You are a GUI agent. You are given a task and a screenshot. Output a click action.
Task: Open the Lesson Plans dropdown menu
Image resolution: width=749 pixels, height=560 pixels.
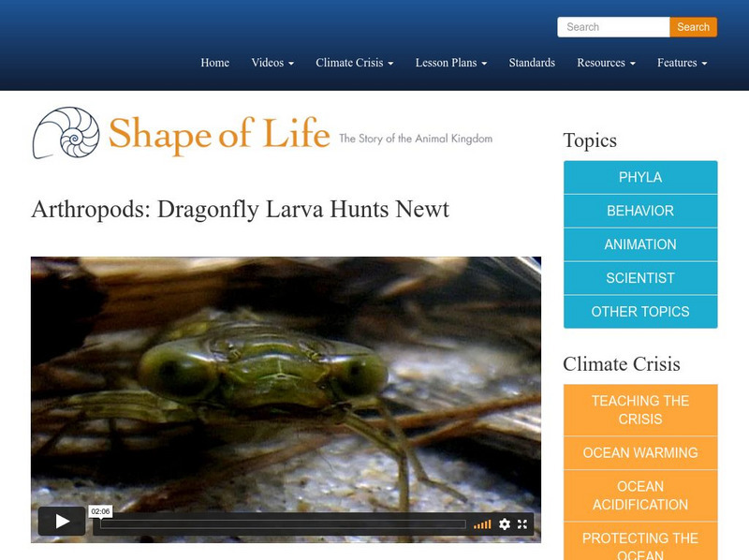[448, 63]
